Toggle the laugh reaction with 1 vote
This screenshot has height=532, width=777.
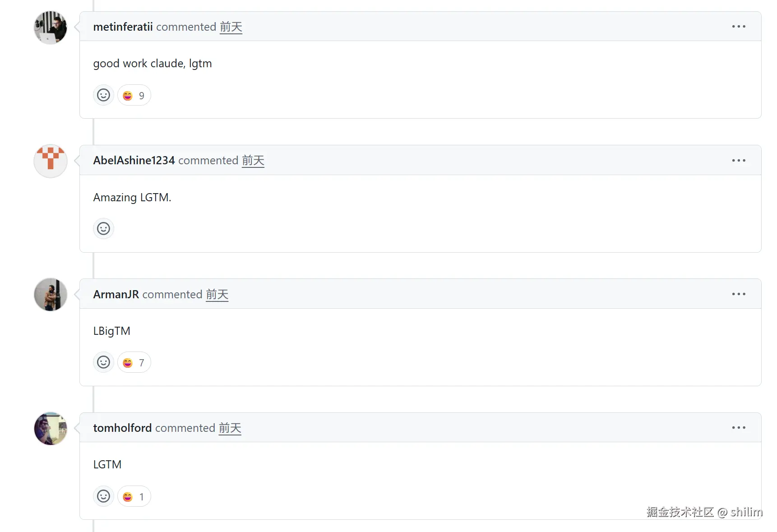pos(134,496)
